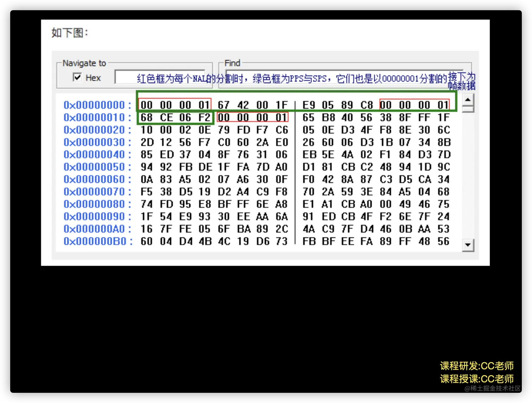532x403 pixels.
Task: Click the "Find" group label
Action: point(232,63)
